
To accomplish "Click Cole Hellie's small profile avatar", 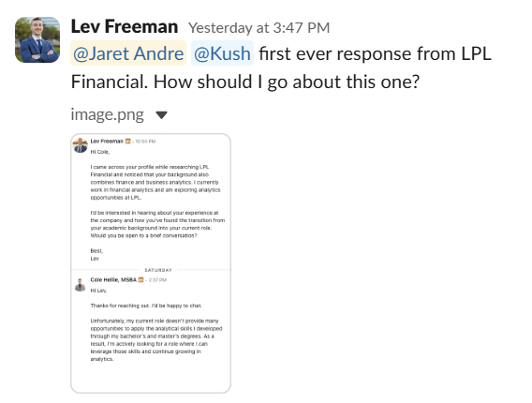I will coord(80,285).
